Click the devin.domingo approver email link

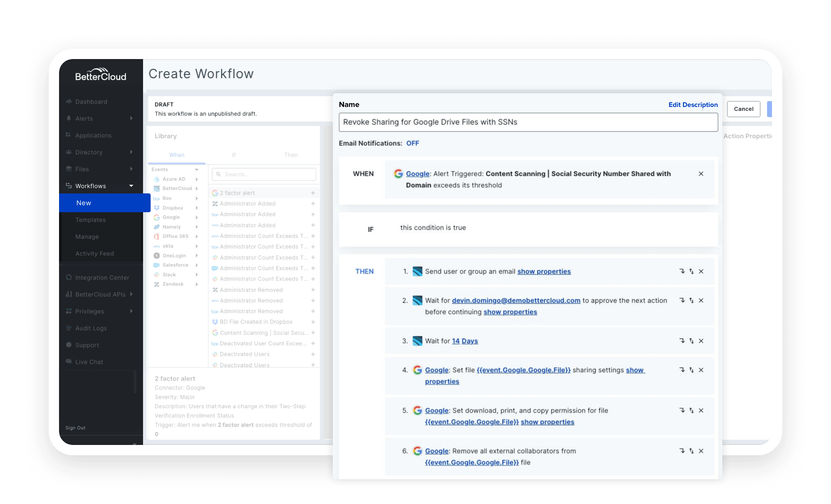[x=516, y=300]
